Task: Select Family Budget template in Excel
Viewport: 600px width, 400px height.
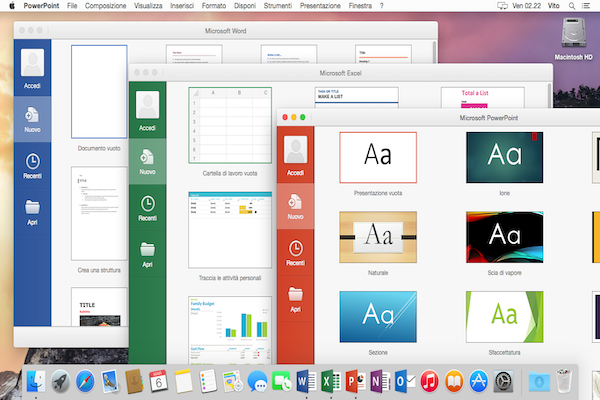Action: (230, 330)
